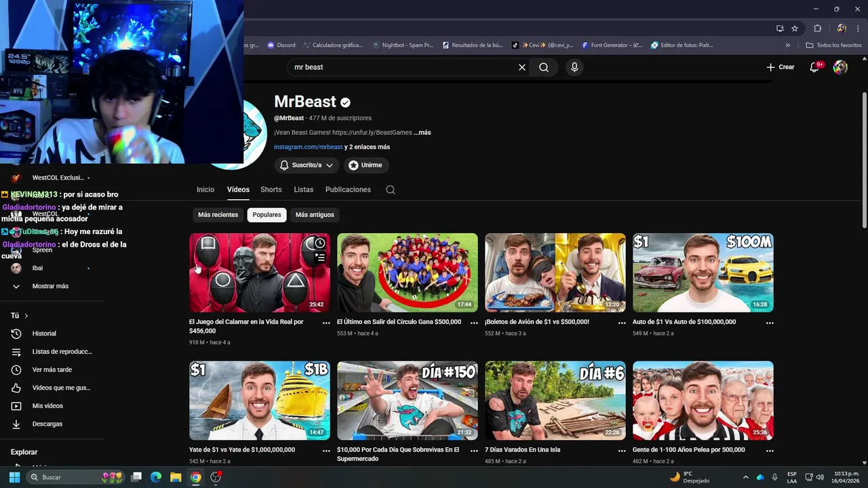Select the Más antiguos filter chip
Screen dimensions: 868x488
pyautogui.click(x=315, y=215)
